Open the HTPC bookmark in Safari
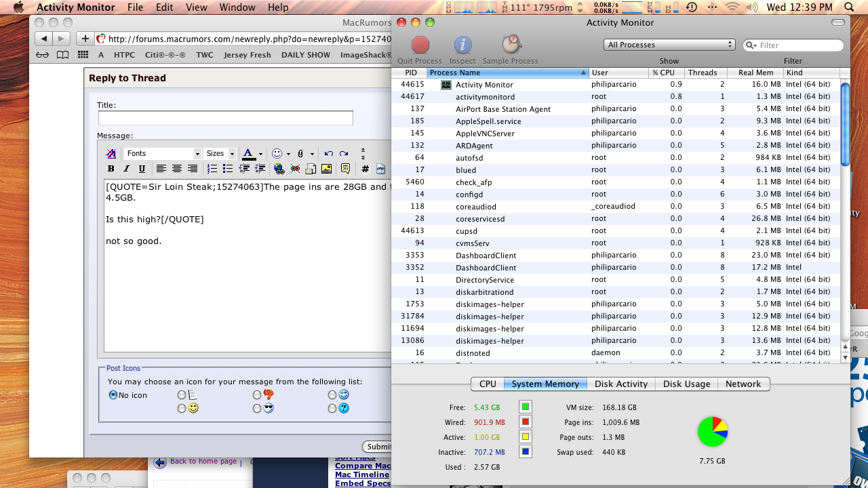Image resolution: width=868 pixels, height=488 pixels. click(x=124, y=55)
